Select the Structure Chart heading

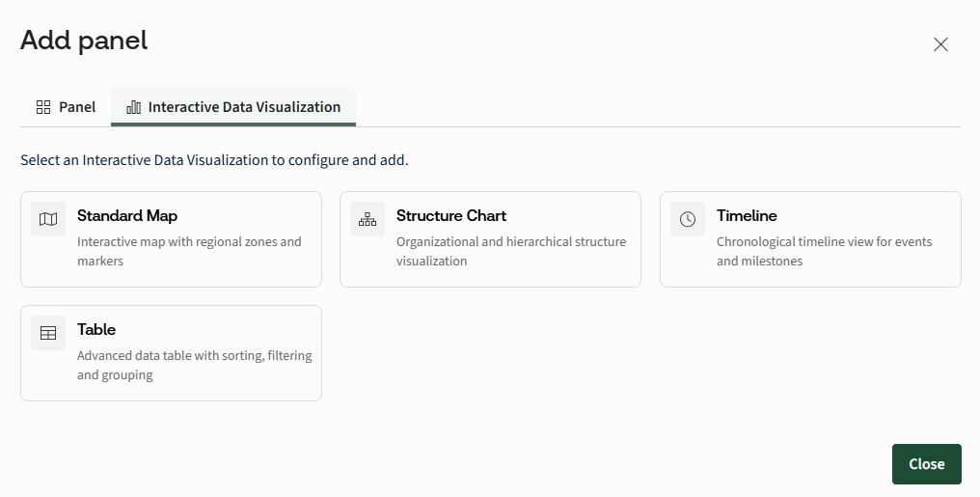point(451,215)
